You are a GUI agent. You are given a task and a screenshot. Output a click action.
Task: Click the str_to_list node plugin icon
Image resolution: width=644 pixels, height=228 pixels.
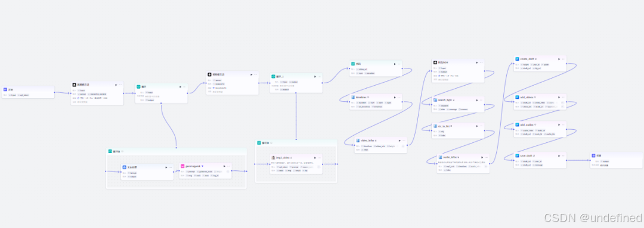435,126
